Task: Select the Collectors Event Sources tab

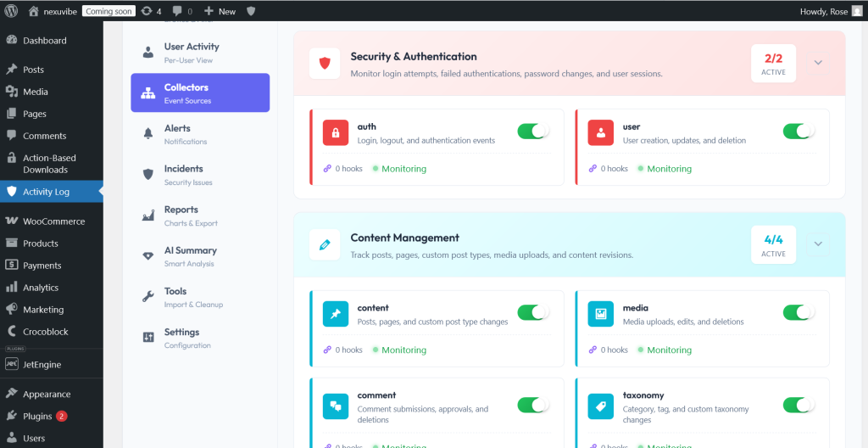Action: click(x=200, y=92)
